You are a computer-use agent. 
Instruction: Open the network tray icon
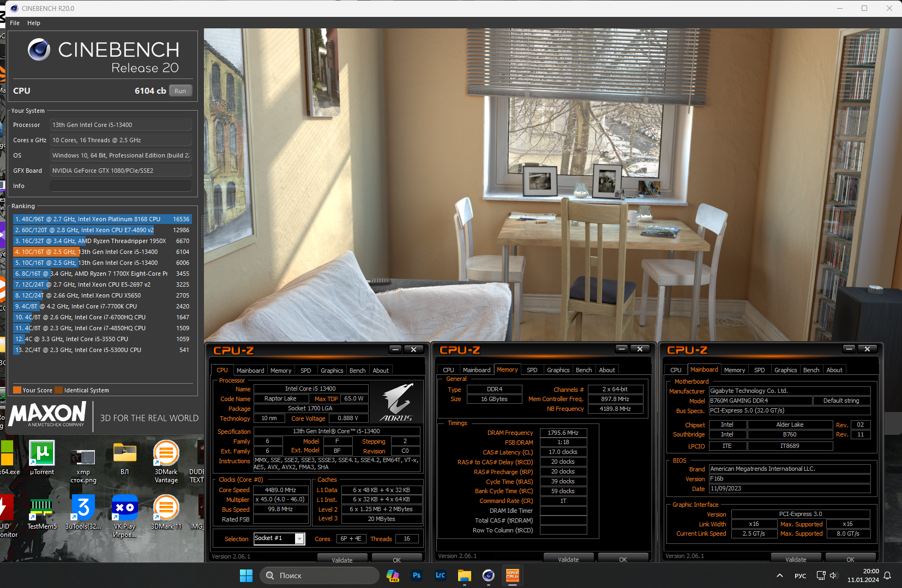coord(821,575)
